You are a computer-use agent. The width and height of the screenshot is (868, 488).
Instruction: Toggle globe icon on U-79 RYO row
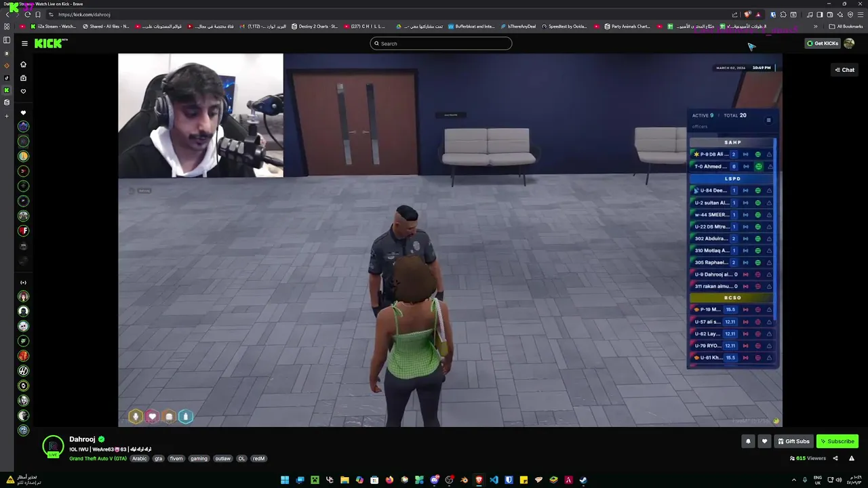click(758, 346)
